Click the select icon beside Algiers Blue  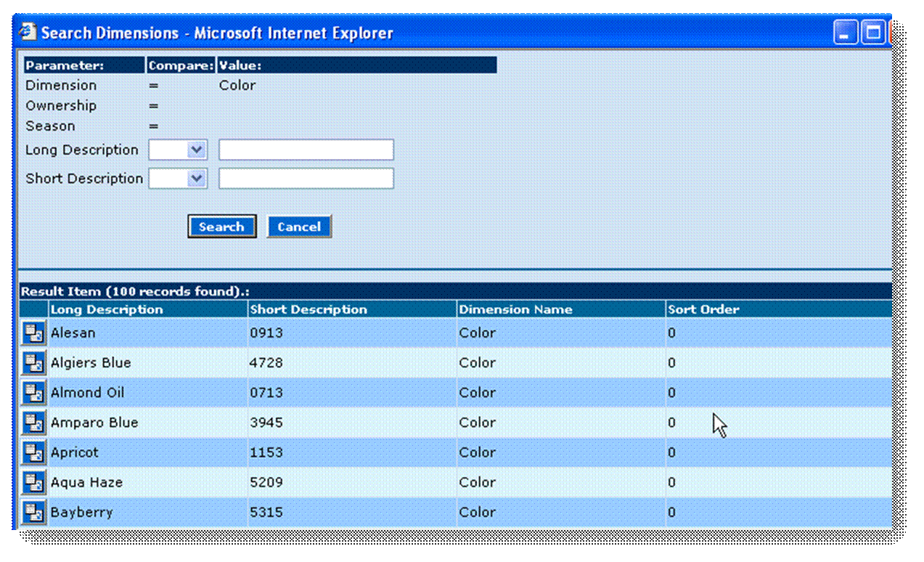pyautogui.click(x=33, y=363)
